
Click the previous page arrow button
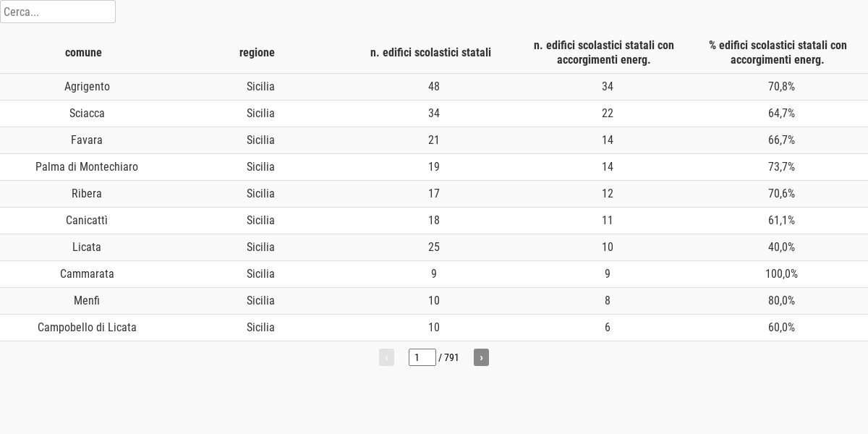point(386,357)
